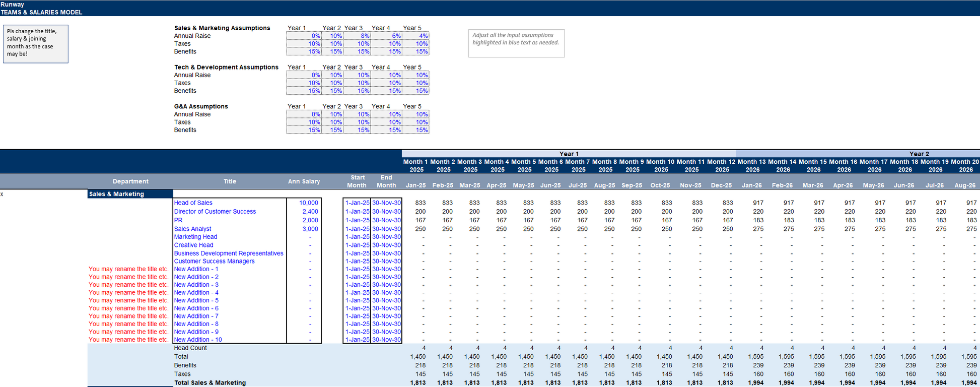The width and height of the screenshot is (980, 387).
Task: Click the 10,000 annual salary cell
Action: tap(308, 203)
